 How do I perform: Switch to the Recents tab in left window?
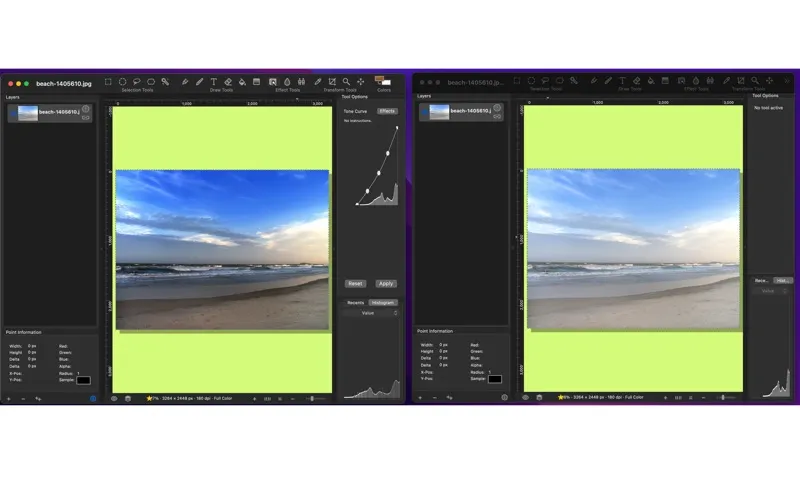point(356,303)
